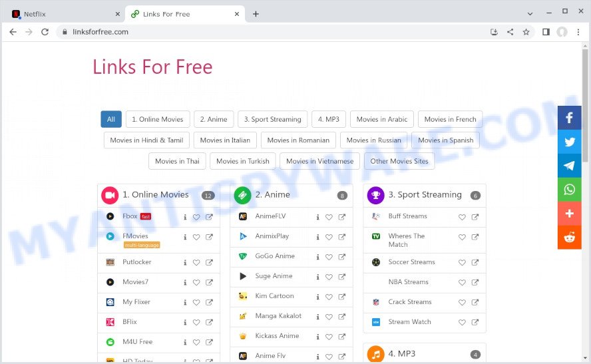591x364 pixels.
Task: Share page via Twitter sidebar icon
Action: point(569,142)
